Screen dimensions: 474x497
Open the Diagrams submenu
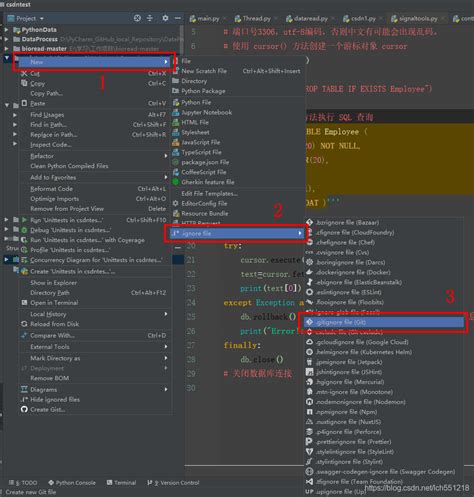(94, 389)
